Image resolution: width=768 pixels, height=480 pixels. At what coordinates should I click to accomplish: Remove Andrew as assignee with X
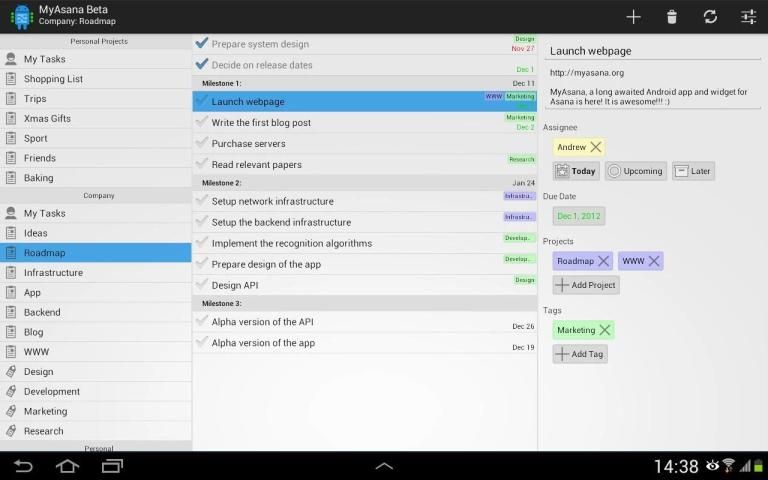596,147
